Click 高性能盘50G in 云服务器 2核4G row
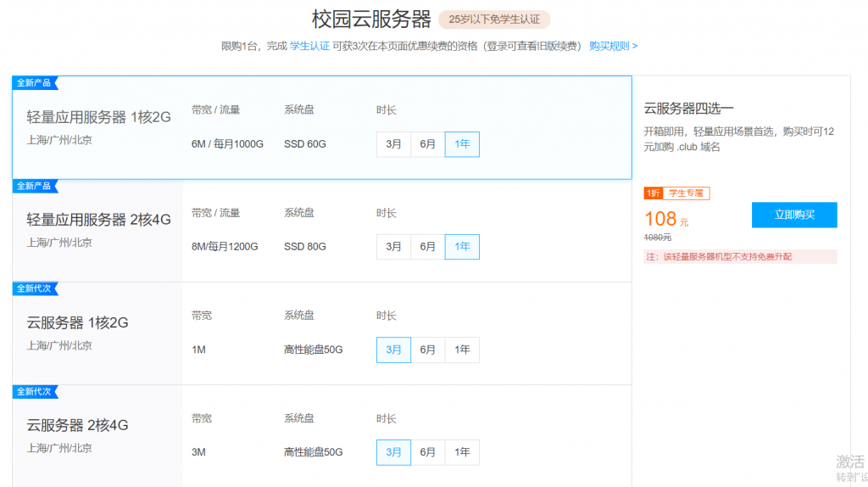The height and width of the screenshot is (487, 868). click(x=314, y=452)
